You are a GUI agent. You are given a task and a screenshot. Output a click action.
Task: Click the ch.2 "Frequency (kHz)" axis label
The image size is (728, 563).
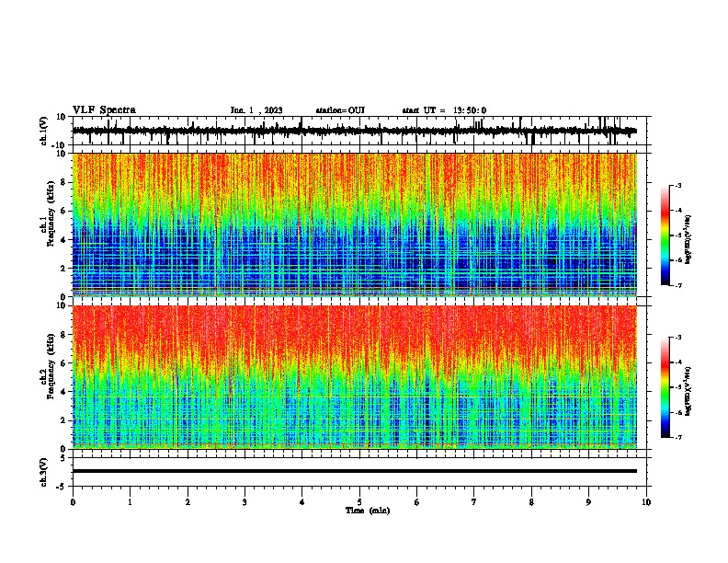51,366
